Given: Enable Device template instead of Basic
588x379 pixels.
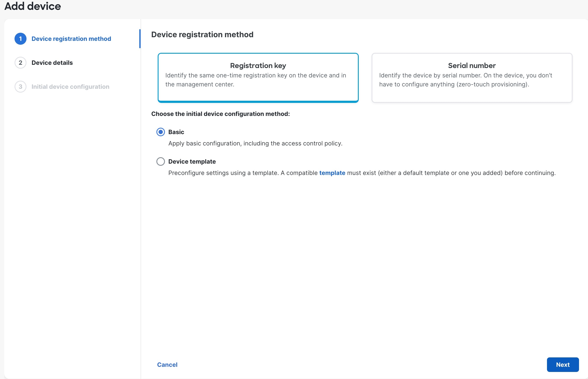Looking at the screenshot, I should [160, 161].
